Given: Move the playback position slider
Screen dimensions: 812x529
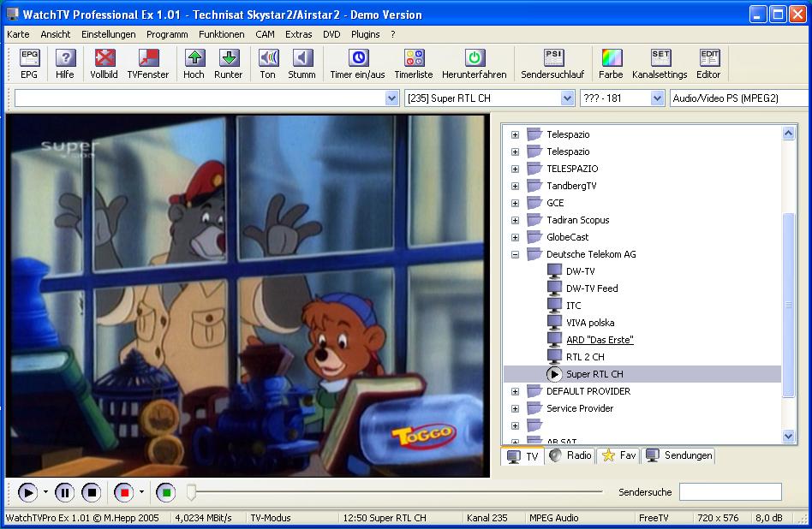Looking at the screenshot, I should click(191, 492).
